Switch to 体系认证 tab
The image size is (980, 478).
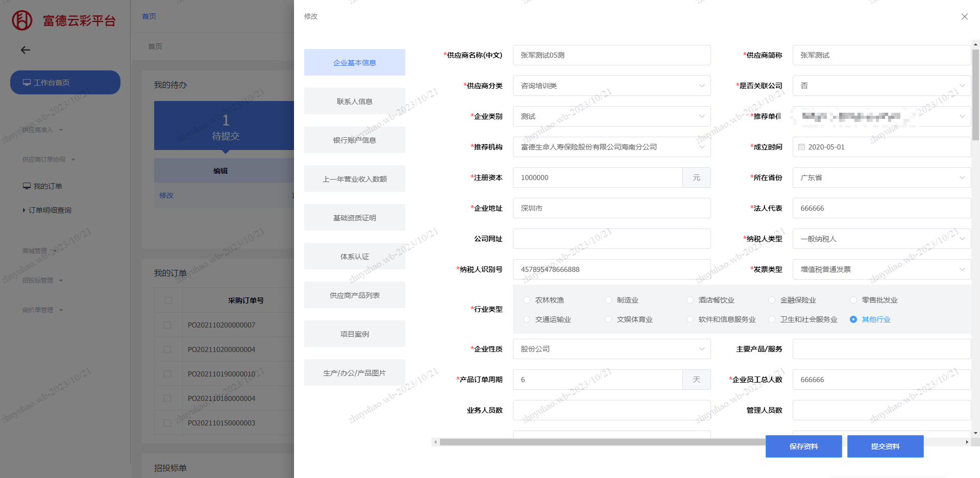pos(355,256)
